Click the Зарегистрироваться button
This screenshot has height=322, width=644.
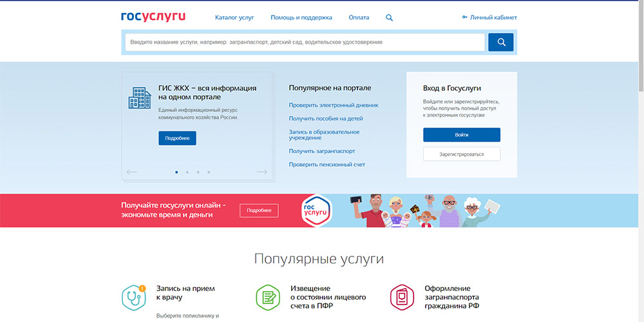[x=461, y=154]
